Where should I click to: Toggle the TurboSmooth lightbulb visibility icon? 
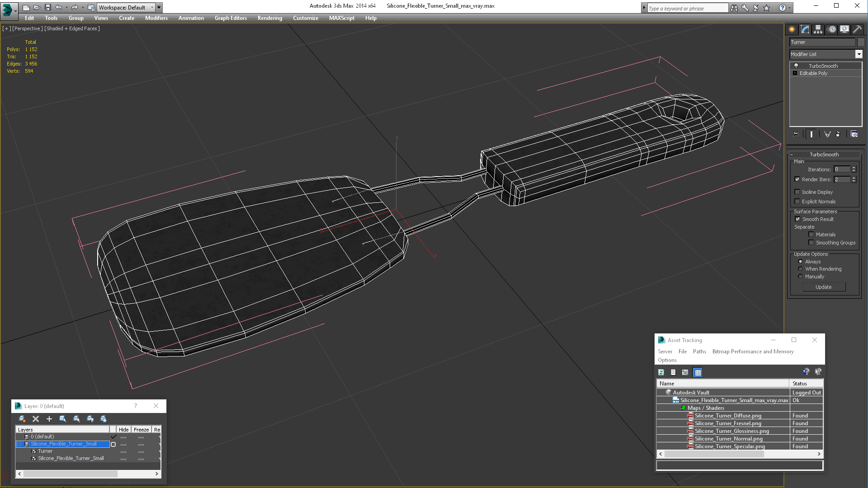pos(796,66)
